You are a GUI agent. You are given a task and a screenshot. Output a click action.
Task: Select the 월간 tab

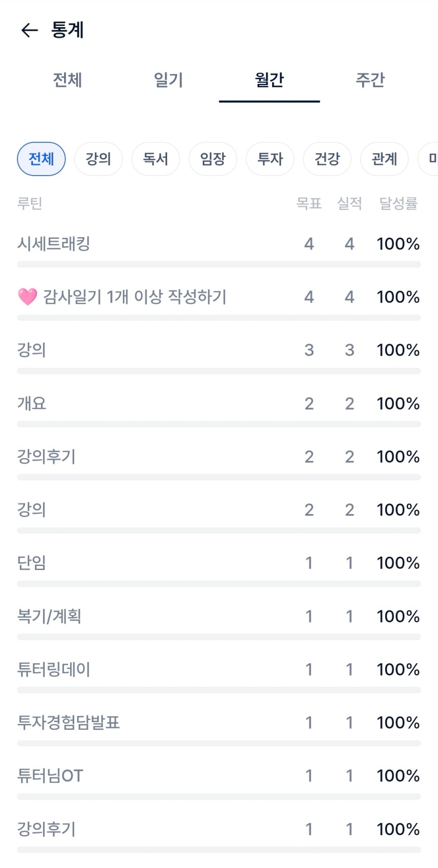(269, 80)
